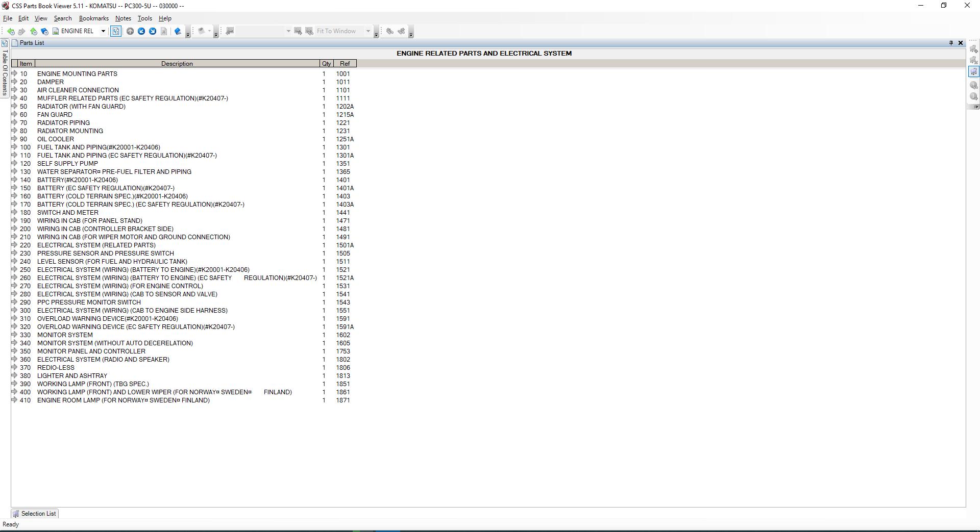Click the grey up-arrow circle icon
Screen dimensions: 980x532
(130, 31)
